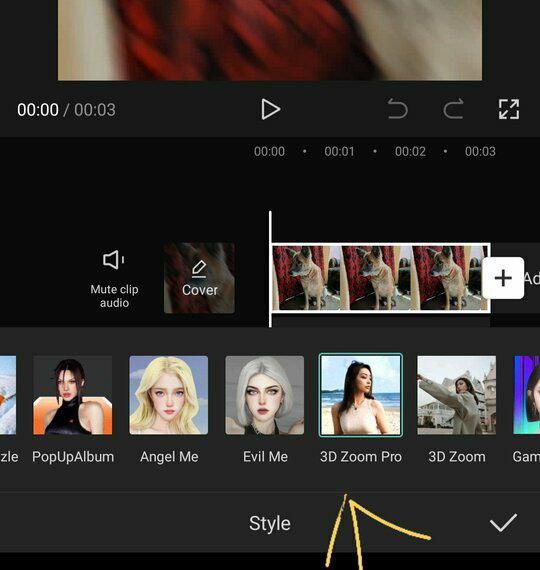
Task: Play the video preview
Action: (x=271, y=109)
